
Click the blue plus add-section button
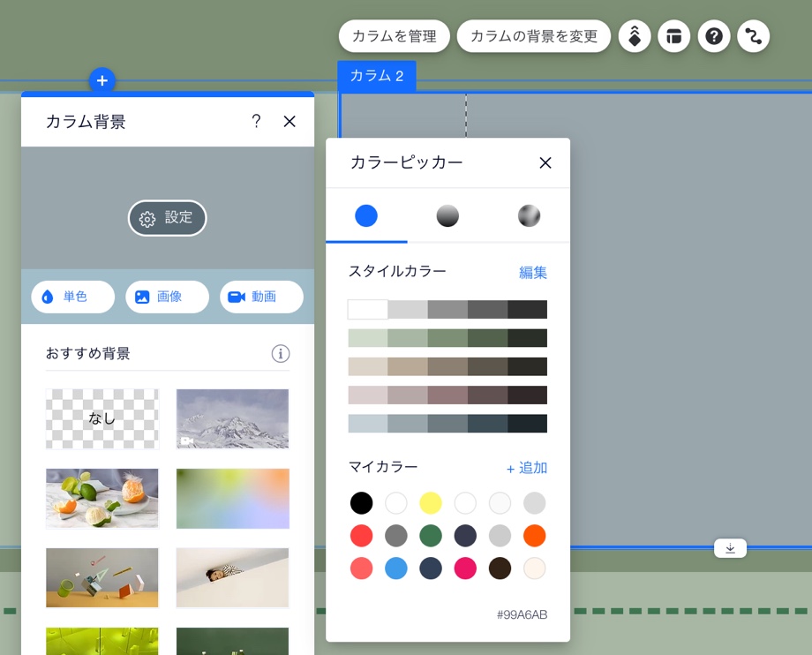102,81
